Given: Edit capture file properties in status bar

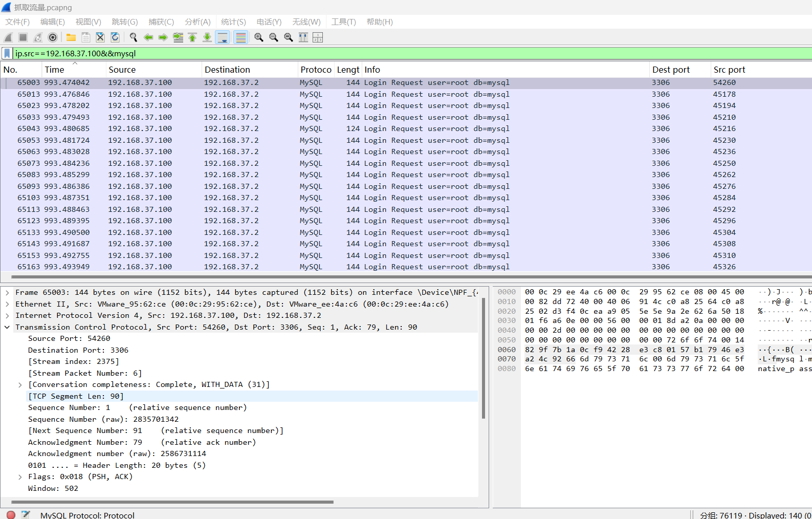Looking at the screenshot, I should 26,515.
